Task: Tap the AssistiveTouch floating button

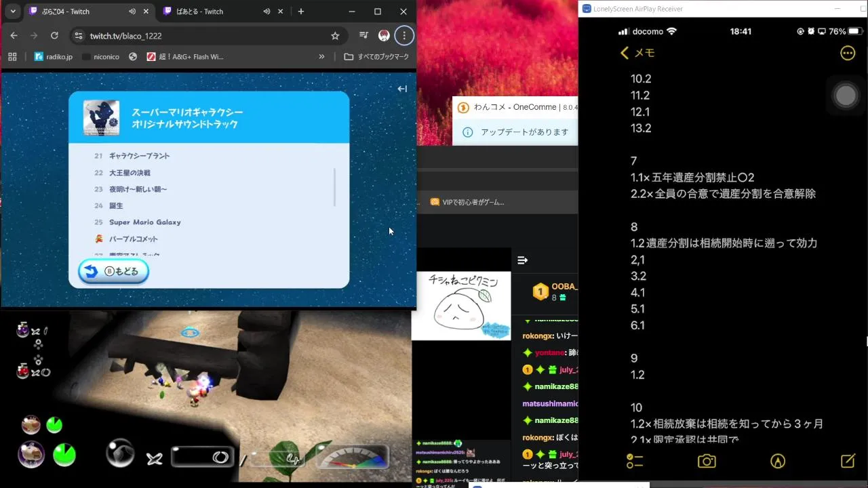Action: point(846,96)
